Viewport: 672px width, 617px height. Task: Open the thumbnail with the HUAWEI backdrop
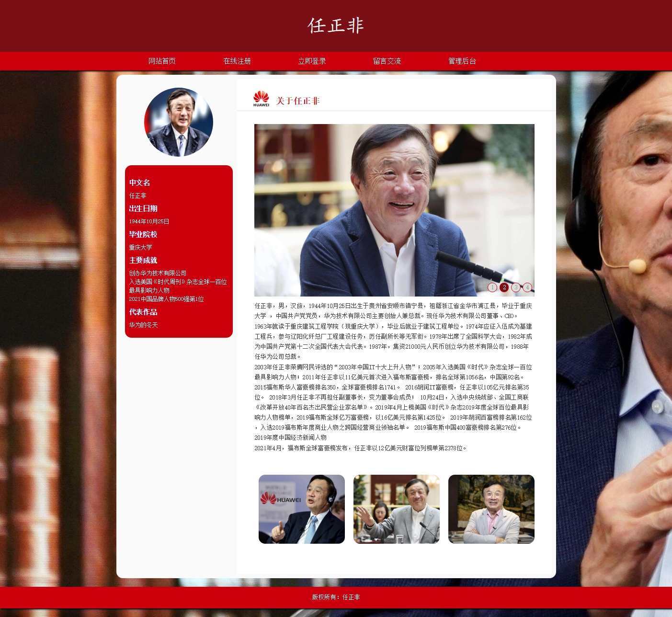(302, 509)
